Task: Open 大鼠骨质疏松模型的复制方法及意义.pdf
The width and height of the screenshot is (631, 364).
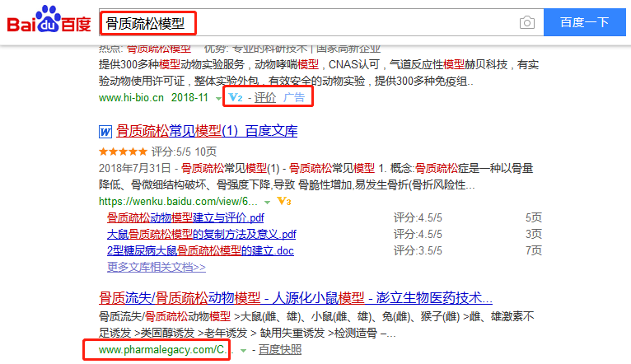Action: 202,234
